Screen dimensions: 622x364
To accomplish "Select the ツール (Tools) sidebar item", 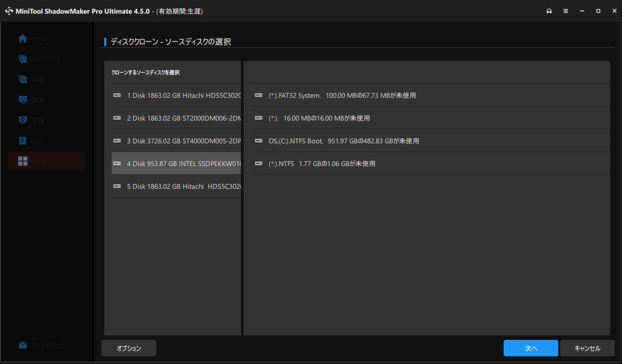I will tap(46, 161).
